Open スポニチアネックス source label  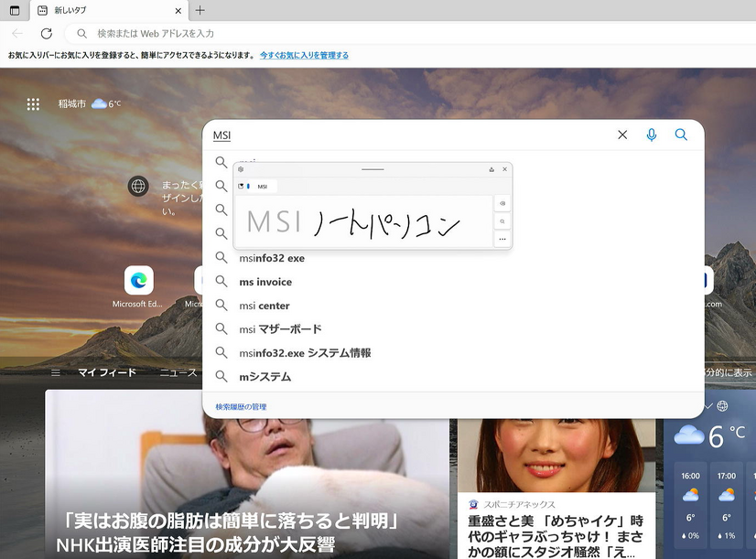click(519, 504)
